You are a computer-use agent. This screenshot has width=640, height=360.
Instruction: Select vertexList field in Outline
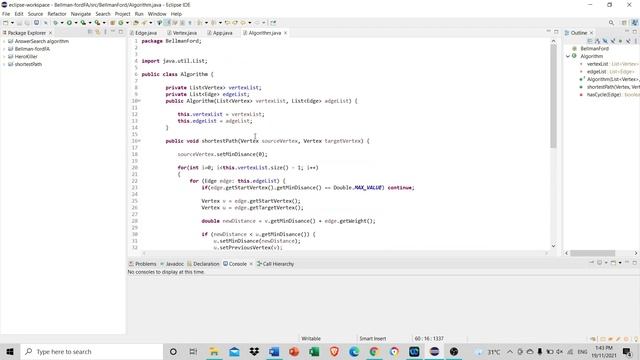[597, 64]
